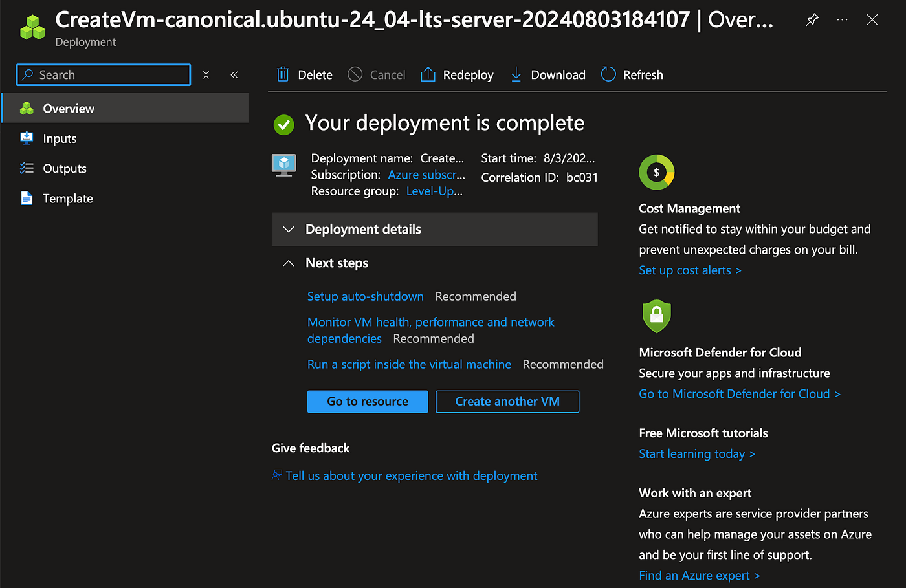Click the Delete trash can icon
This screenshot has height=588, width=906.
(x=283, y=74)
